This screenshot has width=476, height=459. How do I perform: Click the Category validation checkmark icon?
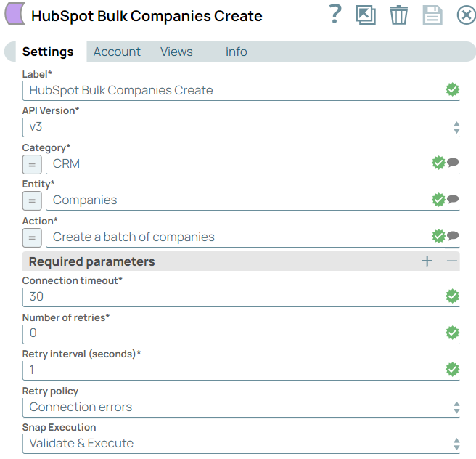point(438,163)
